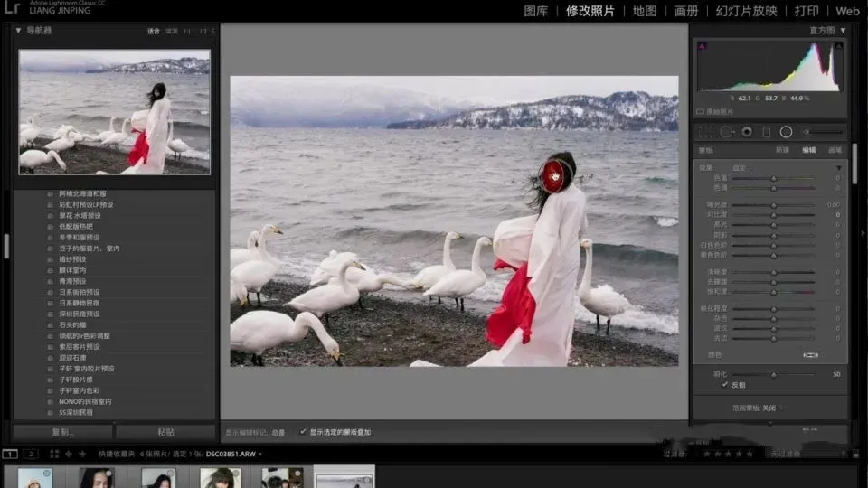
Task: Select the Graduated Filter tool
Action: pos(767,132)
